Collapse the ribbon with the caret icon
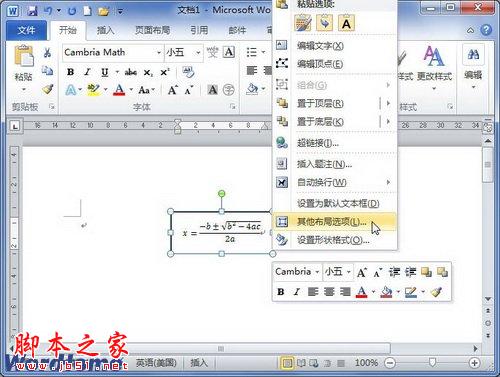Image resolution: width=500 pixels, height=377 pixels. (470, 31)
